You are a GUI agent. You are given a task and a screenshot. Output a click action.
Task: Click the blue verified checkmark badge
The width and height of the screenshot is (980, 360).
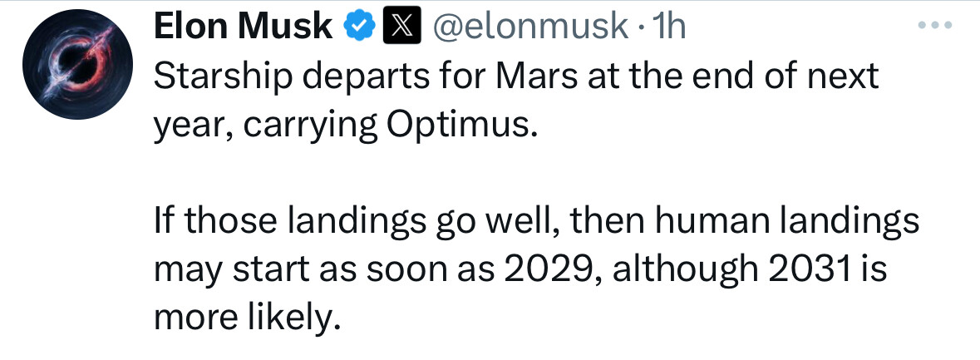(x=360, y=27)
